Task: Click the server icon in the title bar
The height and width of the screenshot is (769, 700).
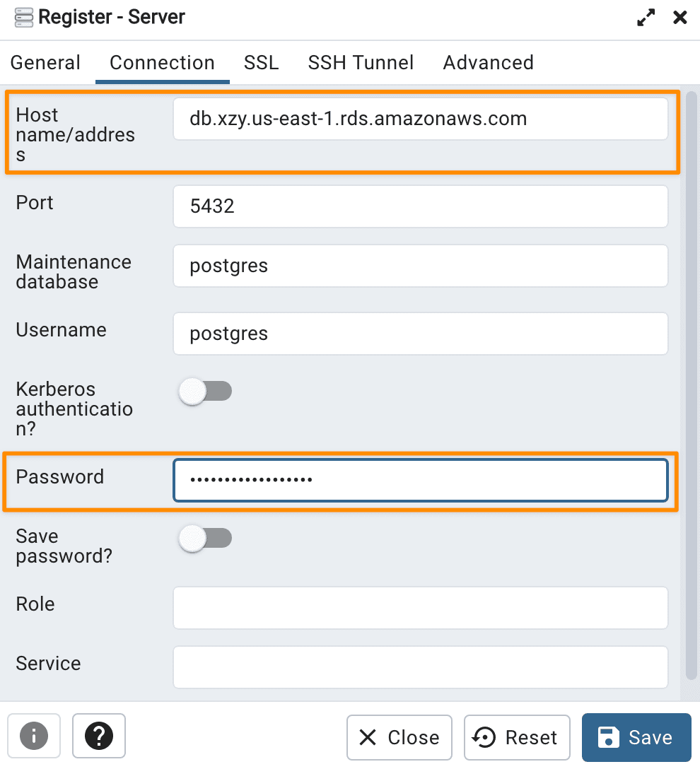Action: (x=23, y=17)
